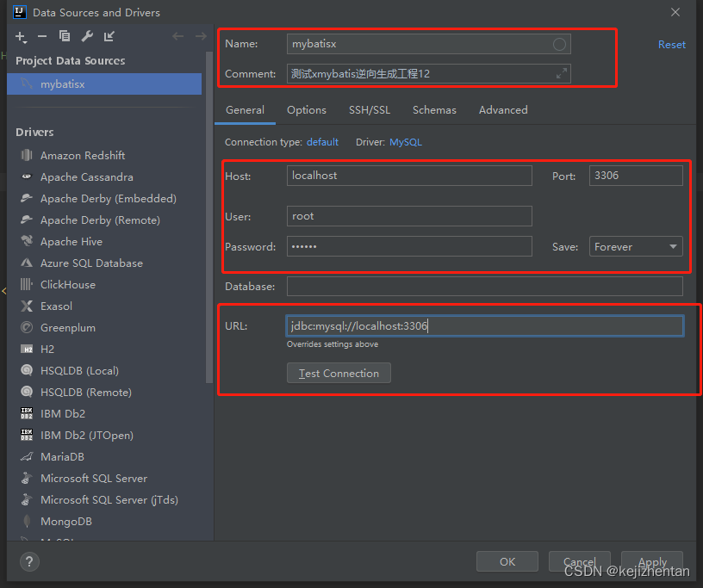Click the OK button
703x588 pixels.
[x=507, y=561]
